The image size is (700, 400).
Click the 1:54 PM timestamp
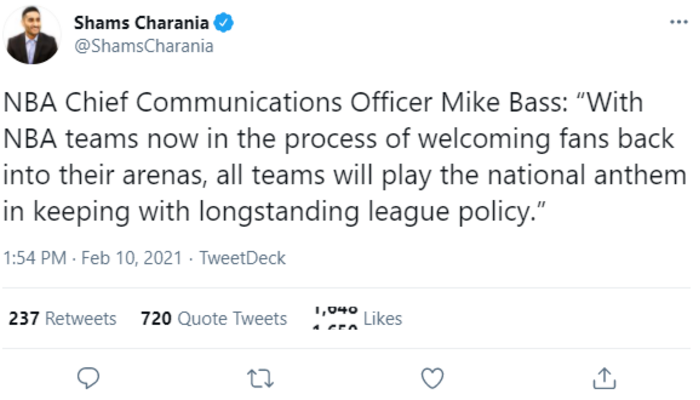(34, 258)
